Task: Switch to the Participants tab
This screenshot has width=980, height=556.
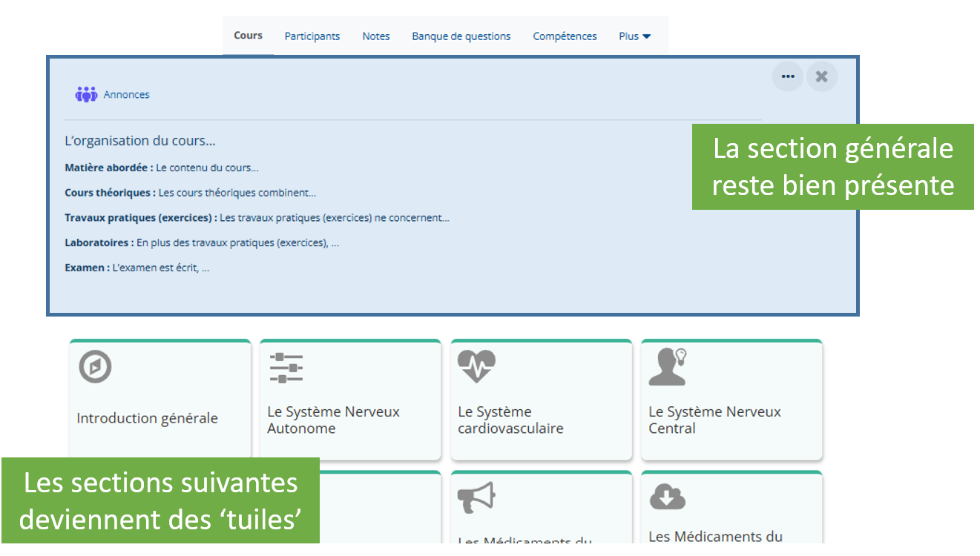Action: [x=312, y=36]
